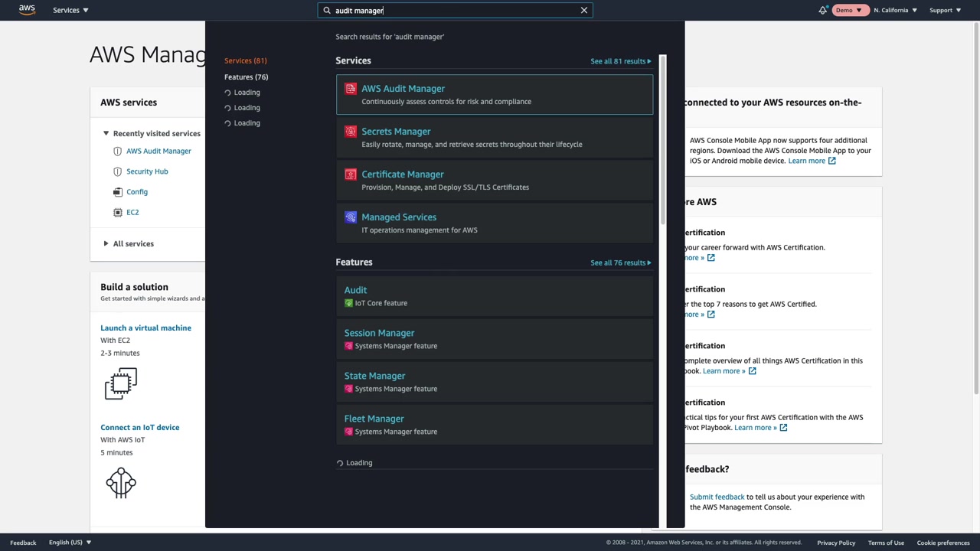
Task: Open the Privacy Policy footer link
Action: 836,543
